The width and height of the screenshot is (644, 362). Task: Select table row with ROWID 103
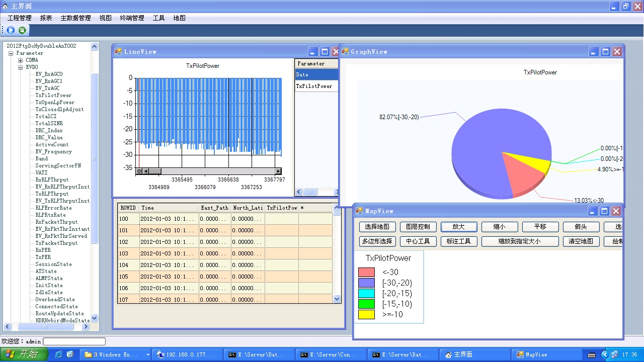click(225, 253)
